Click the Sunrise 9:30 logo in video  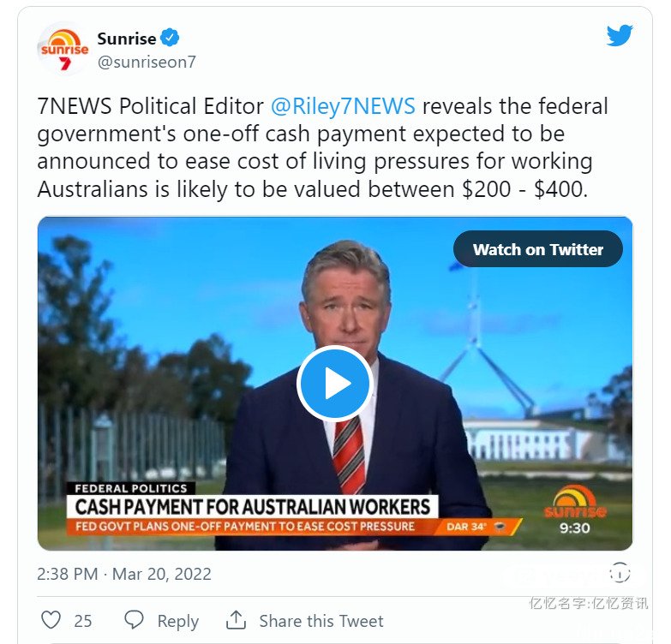pos(575,510)
